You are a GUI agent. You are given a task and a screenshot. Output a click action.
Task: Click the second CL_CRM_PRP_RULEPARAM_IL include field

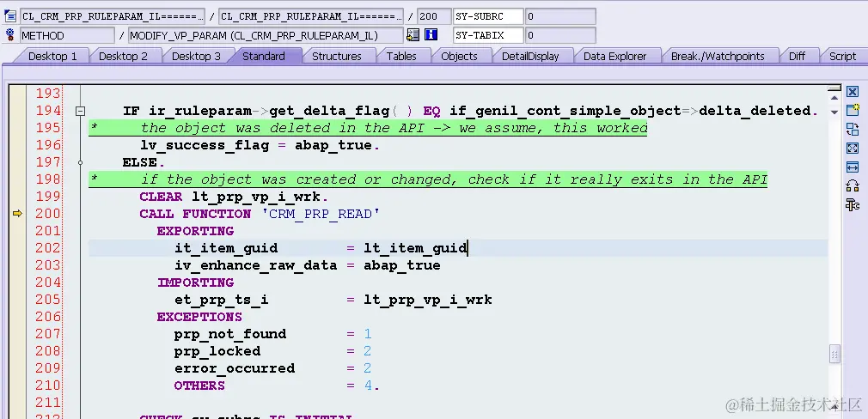311,16
